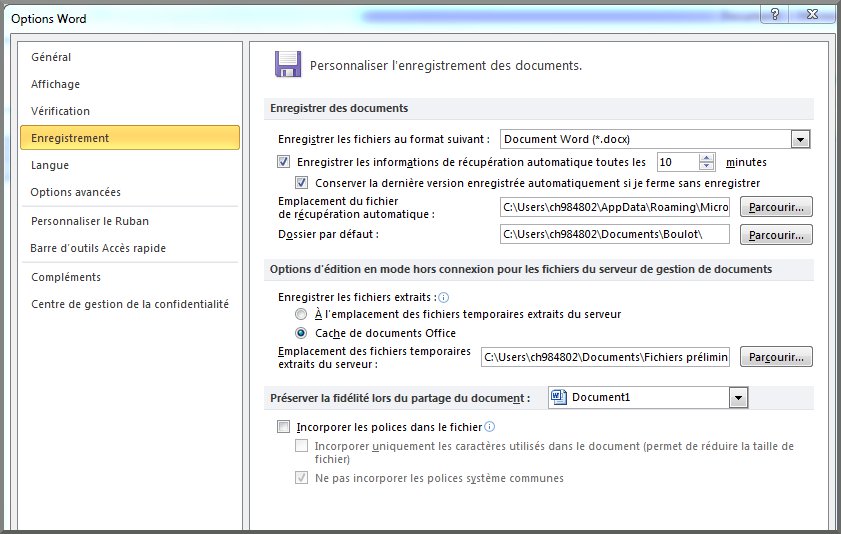Click the Dossier par défaut path field
This screenshot has height=534, width=841.
point(615,235)
